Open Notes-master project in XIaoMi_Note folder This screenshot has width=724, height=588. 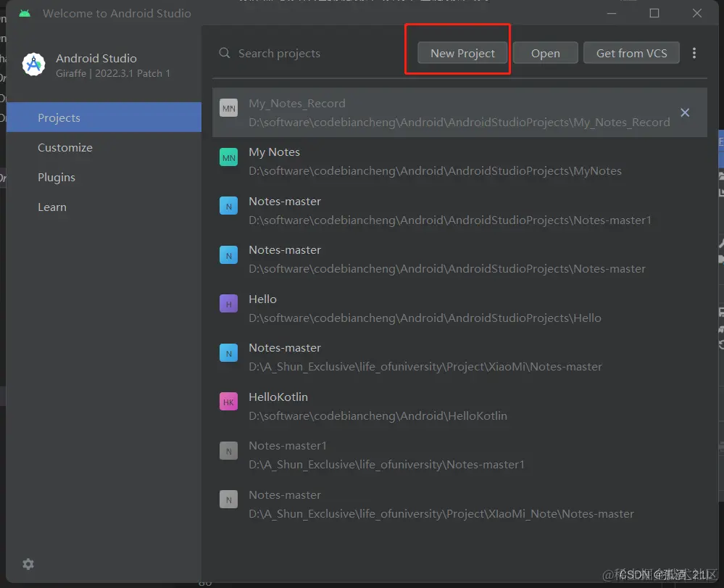click(459, 504)
